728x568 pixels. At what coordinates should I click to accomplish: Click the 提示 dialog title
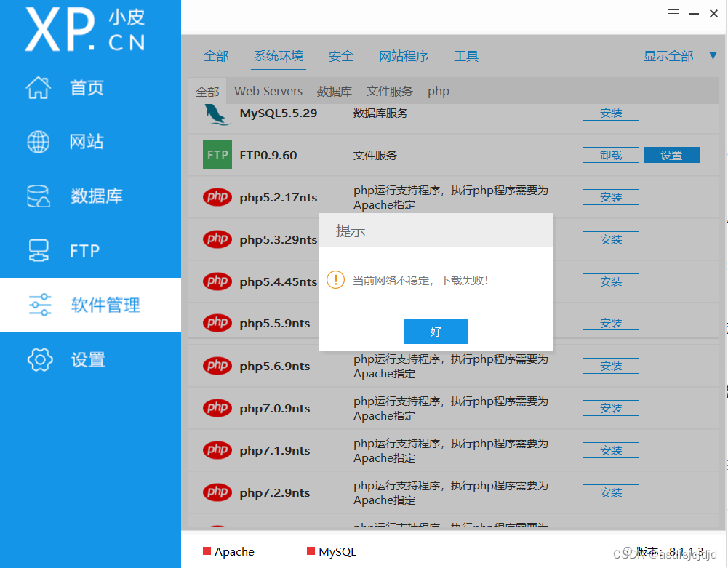click(351, 231)
